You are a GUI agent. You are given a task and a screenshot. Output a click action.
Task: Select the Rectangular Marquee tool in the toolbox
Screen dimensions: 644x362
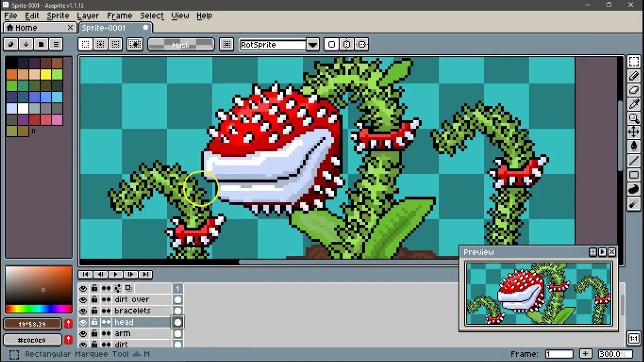(634, 62)
